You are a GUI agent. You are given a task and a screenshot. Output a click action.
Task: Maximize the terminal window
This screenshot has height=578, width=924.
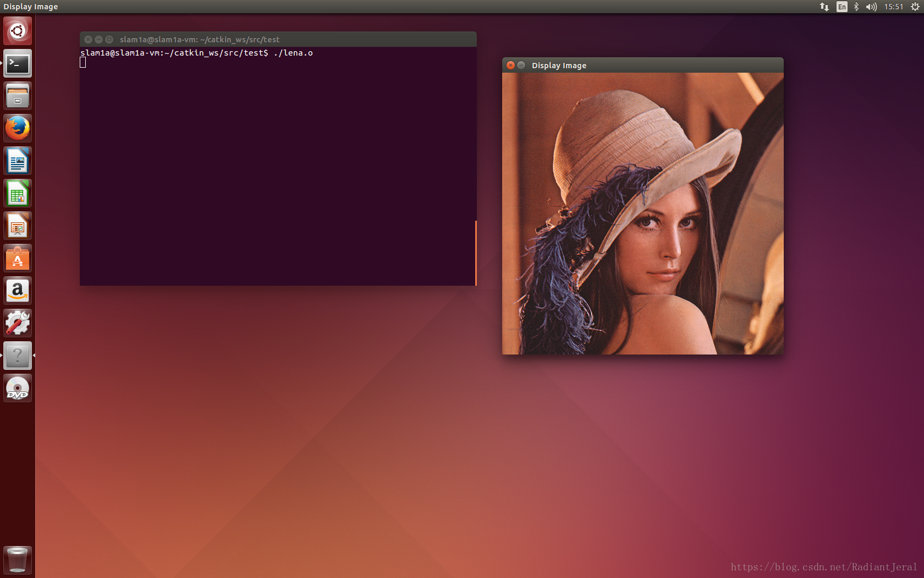click(x=109, y=39)
